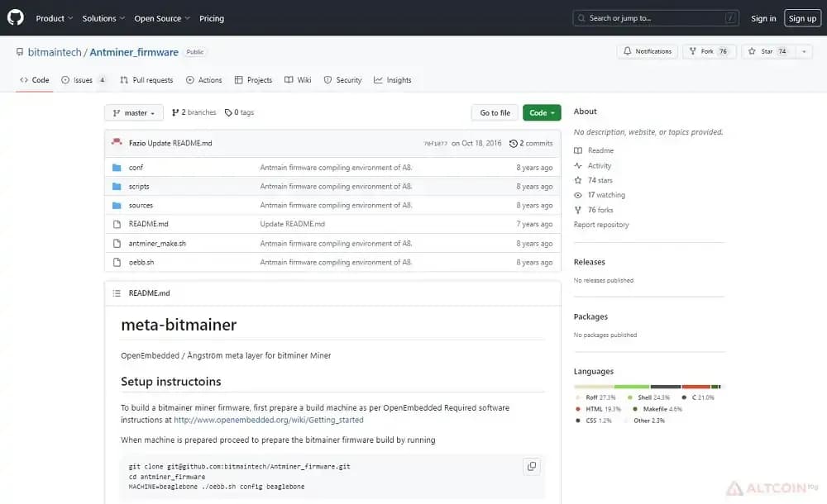The image size is (827, 504).
Task: Click the Sign up button
Action: point(802,18)
